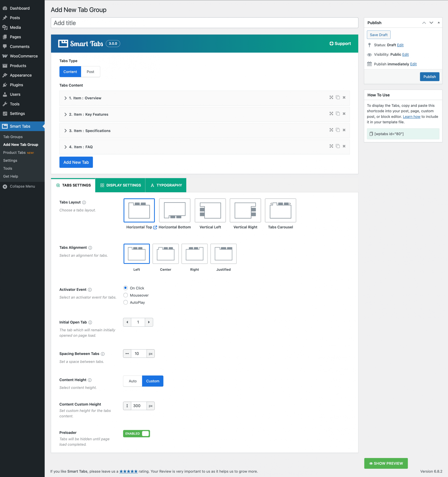Show Spacing Between Tabs info icon

[103, 354]
